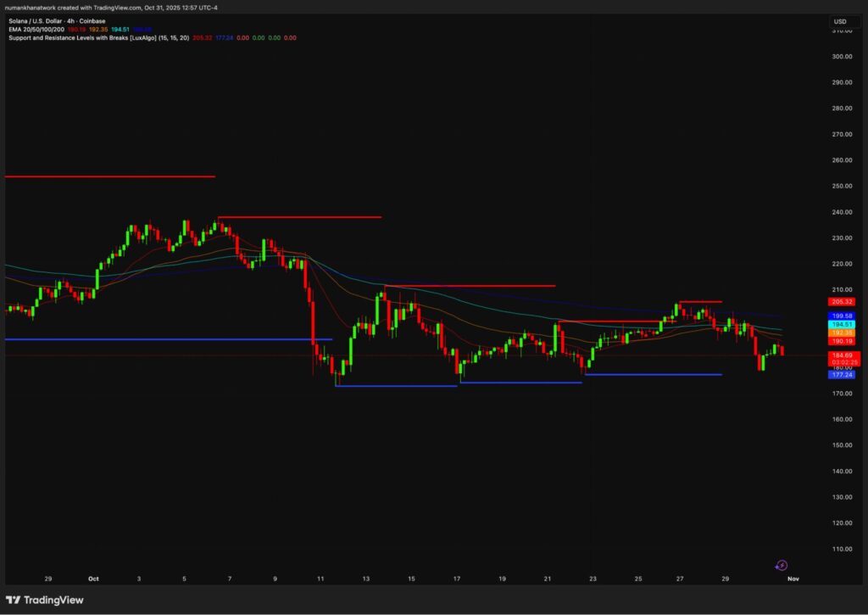Click the orange 192.35 EMA price label
This screenshot has height=615, width=868.
click(843, 333)
